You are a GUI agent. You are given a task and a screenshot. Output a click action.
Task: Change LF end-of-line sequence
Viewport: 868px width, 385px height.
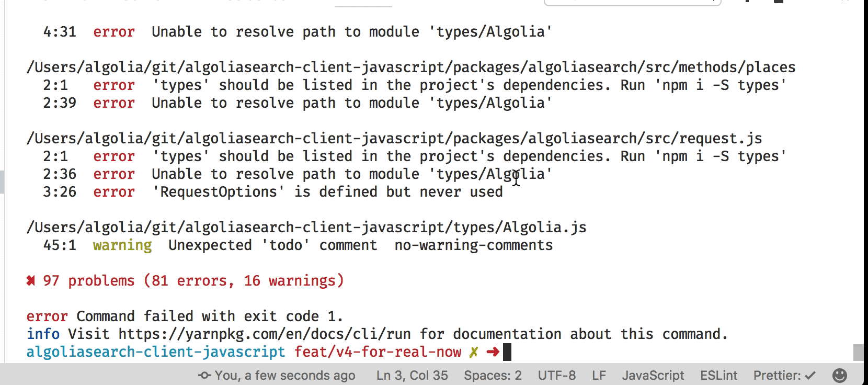click(599, 376)
